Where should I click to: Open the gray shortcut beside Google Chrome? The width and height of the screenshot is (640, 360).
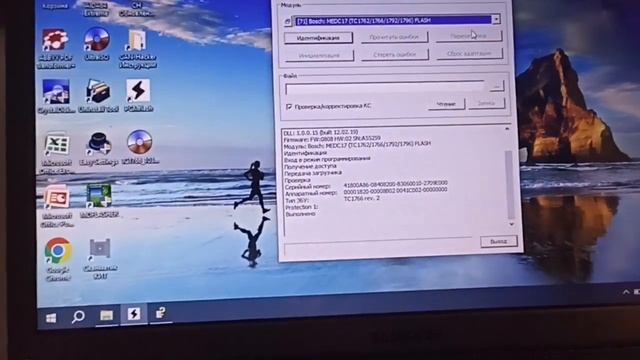point(100,259)
